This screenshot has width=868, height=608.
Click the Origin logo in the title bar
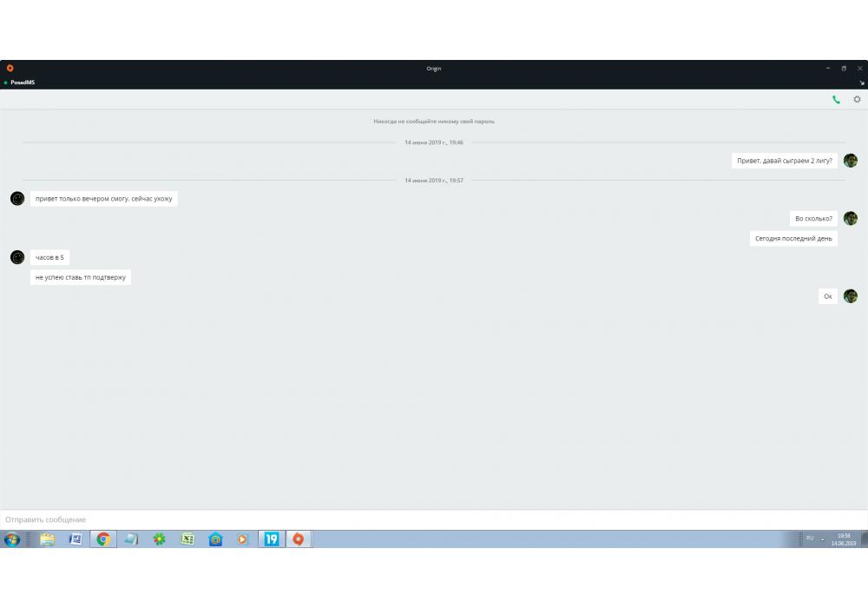coord(10,68)
